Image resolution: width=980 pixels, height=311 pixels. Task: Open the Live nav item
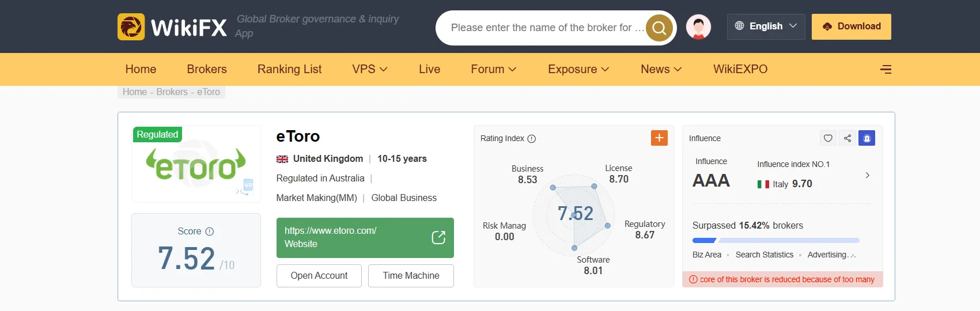coord(430,69)
